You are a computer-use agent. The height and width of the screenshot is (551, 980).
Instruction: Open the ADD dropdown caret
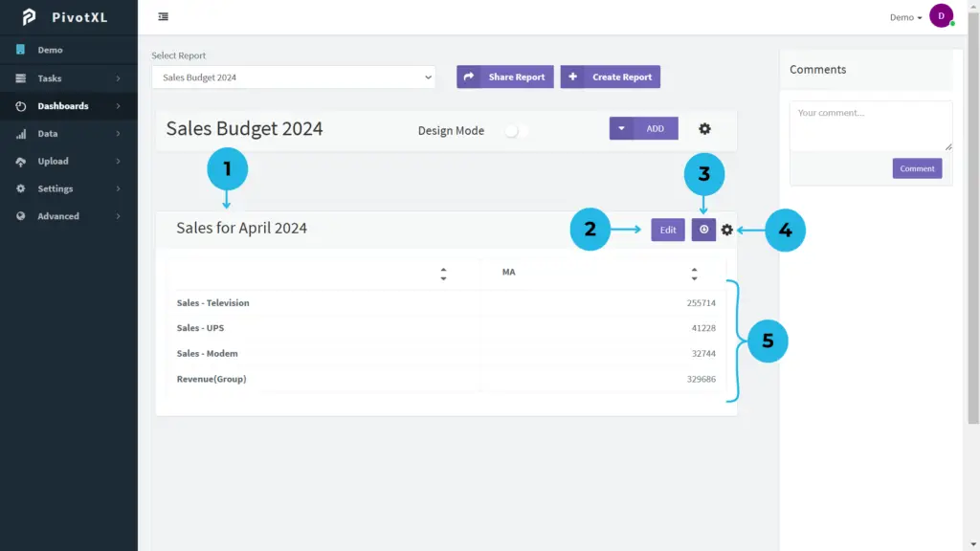coord(621,129)
